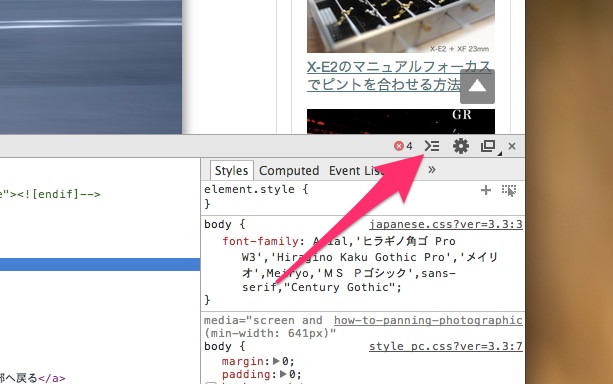Image resolution: width=613 pixels, height=384 pixels.
Task: Open the console drawer icon
Action: click(x=432, y=146)
